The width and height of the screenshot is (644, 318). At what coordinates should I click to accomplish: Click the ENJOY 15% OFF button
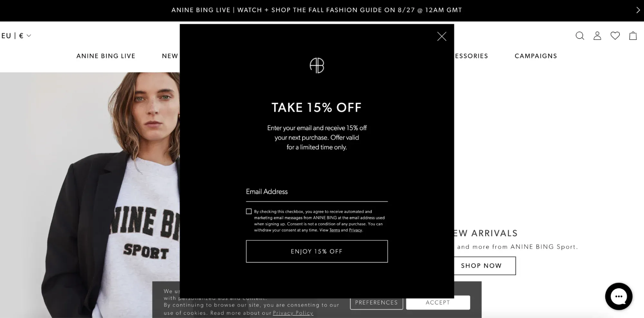click(317, 251)
